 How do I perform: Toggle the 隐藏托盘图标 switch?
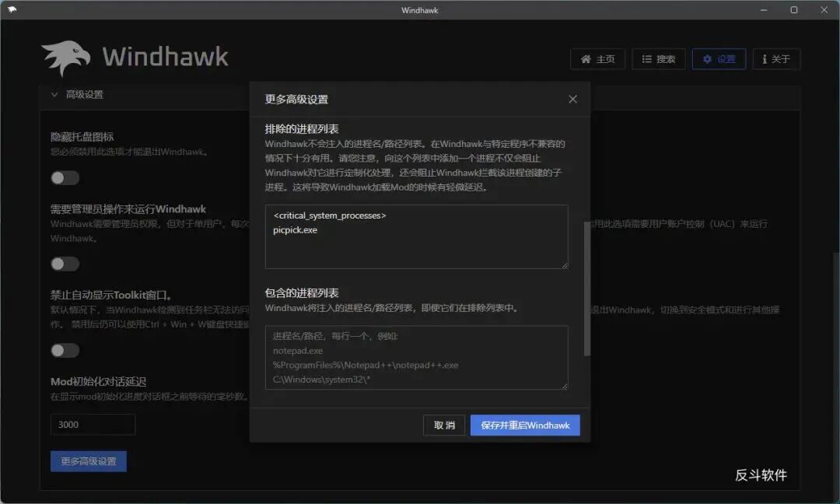pyautogui.click(x=65, y=178)
